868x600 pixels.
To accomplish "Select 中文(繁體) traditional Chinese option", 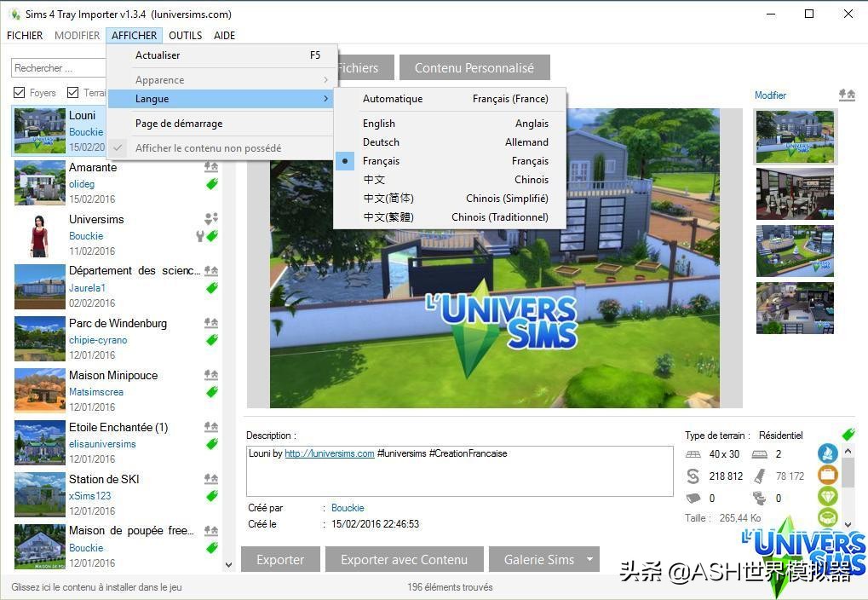I will tap(451, 217).
